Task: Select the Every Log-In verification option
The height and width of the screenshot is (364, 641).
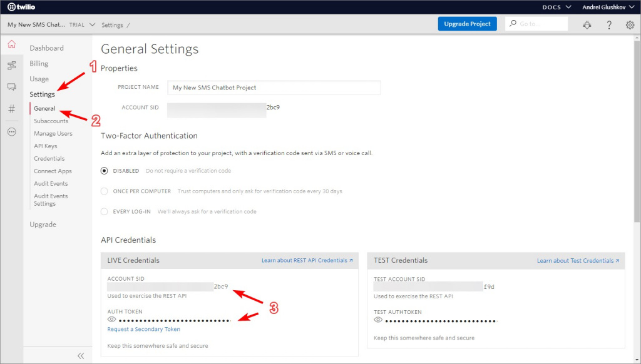Action: pyautogui.click(x=105, y=211)
